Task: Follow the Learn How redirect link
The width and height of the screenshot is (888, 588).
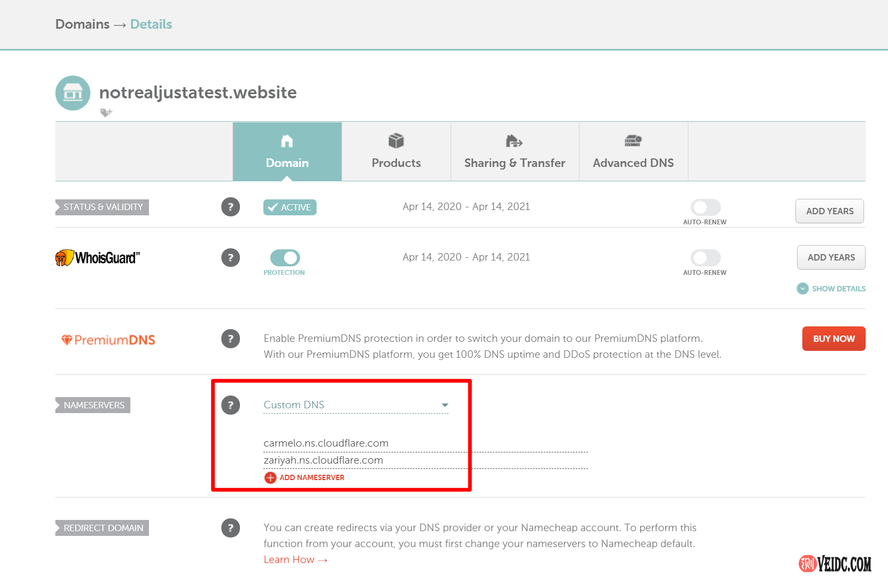Action: click(295, 560)
